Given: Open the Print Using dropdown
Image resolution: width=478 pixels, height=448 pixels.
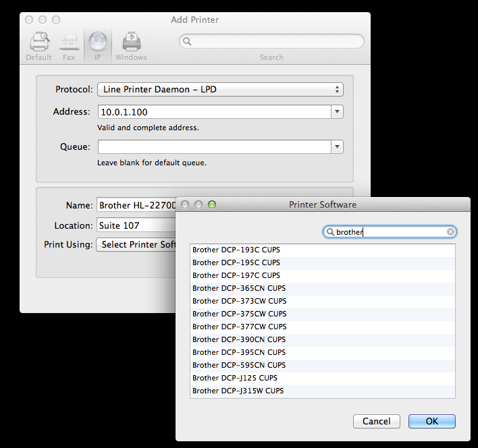Looking at the screenshot, I should point(136,244).
